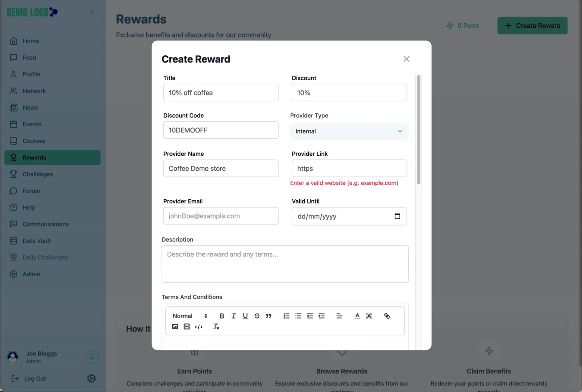Open Forum in the sidebar

point(52,191)
